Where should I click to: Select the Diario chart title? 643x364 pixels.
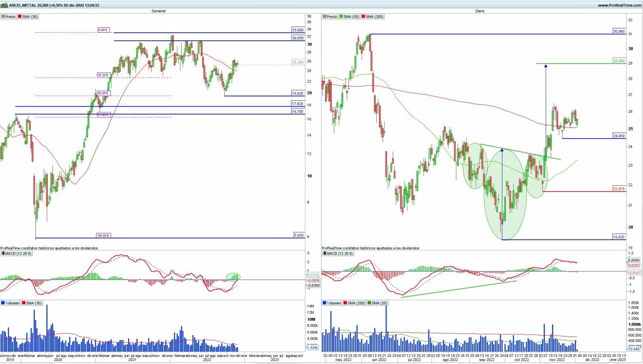[480, 11]
